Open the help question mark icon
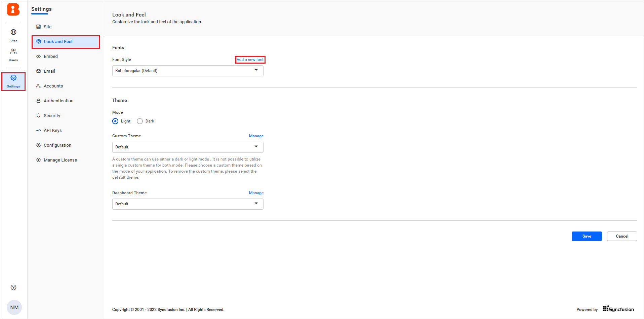The image size is (644, 319). point(13,287)
